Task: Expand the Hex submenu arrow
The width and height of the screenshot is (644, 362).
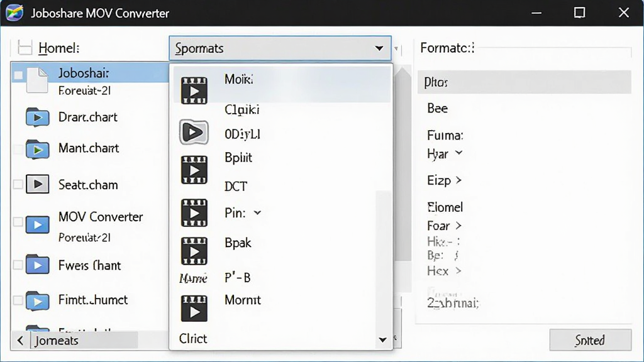Action: click(x=458, y=271)
